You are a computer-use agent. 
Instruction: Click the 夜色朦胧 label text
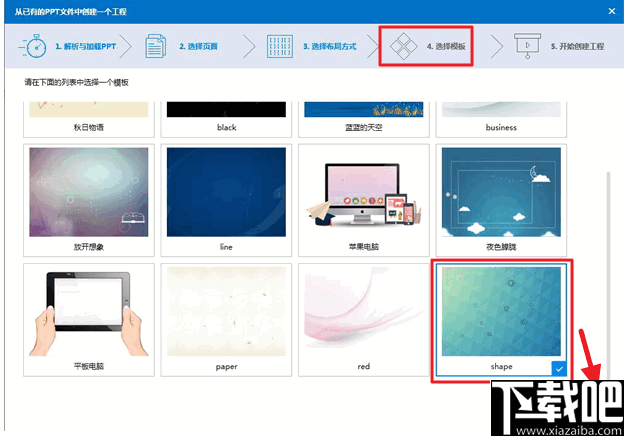pyautogui.click(x=501, y=247)
